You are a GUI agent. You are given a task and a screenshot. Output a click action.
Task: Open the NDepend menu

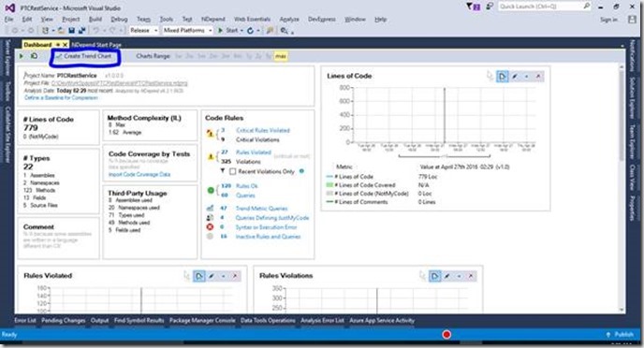(213, 20)
